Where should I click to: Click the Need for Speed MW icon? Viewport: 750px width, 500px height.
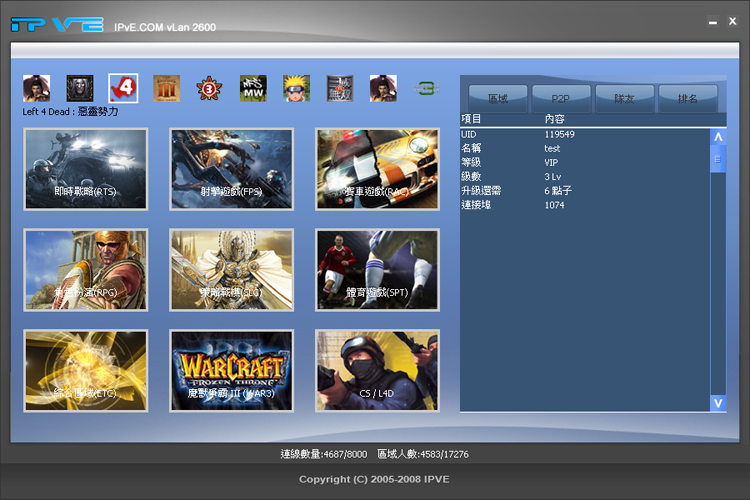tap(253, 88)
